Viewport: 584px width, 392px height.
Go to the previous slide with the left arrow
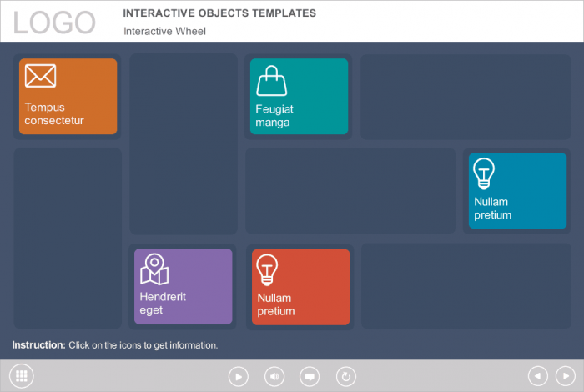pos(539,377)
